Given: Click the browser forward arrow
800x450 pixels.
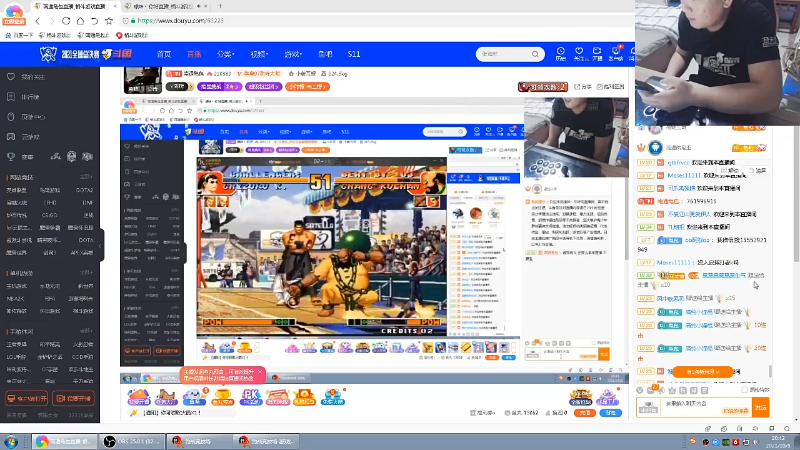Looking at the screenshot, I should [x=52, y=21].
